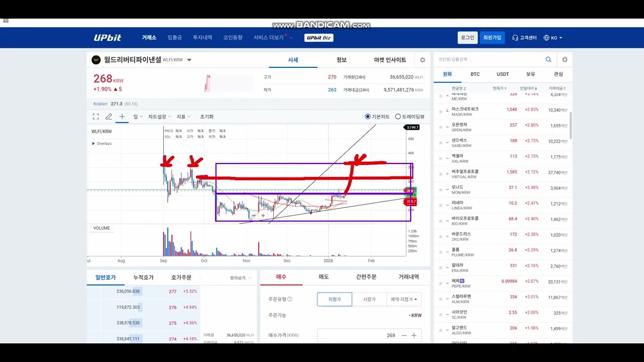This screenshot has width=644, height=362.
Task: Click the WLFI coin logo icon
Action: 96,60
